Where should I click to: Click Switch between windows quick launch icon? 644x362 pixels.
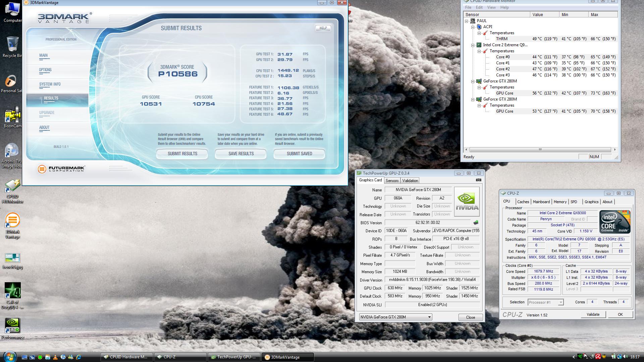pos(32,357)
